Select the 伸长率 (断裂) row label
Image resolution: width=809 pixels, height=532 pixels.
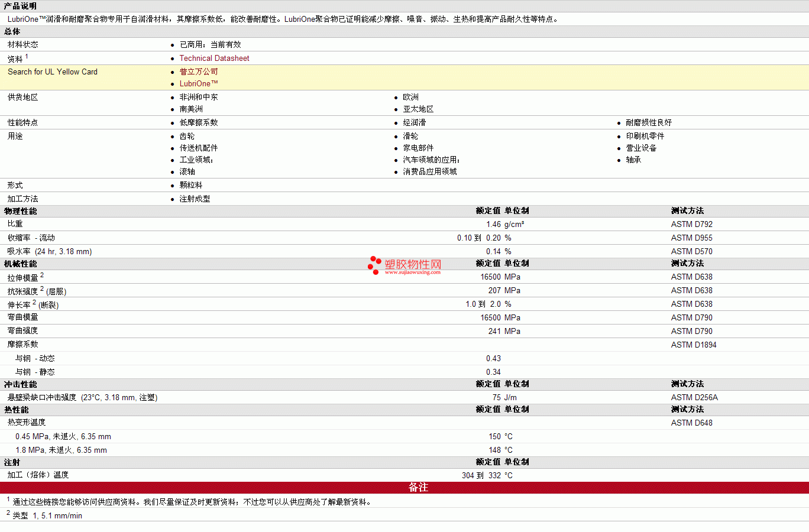tap(33, 304)
